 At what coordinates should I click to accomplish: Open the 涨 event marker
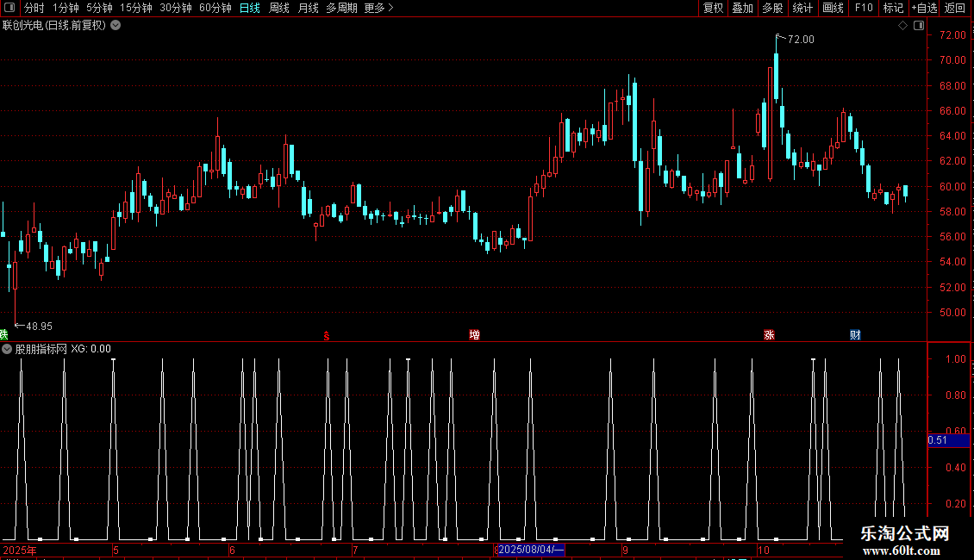769,335
